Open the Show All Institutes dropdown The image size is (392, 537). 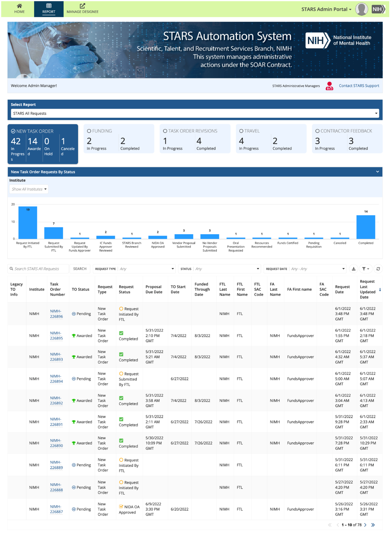point(29,189)
